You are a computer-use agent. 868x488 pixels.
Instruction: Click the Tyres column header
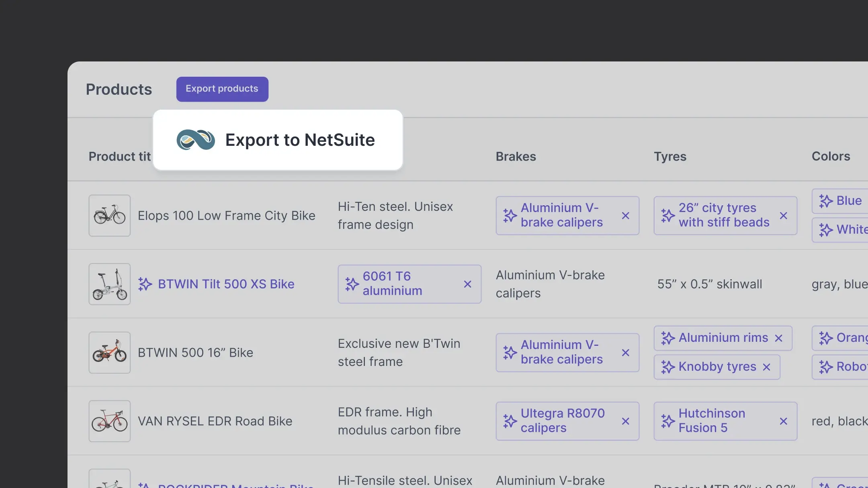click(670, 156)
